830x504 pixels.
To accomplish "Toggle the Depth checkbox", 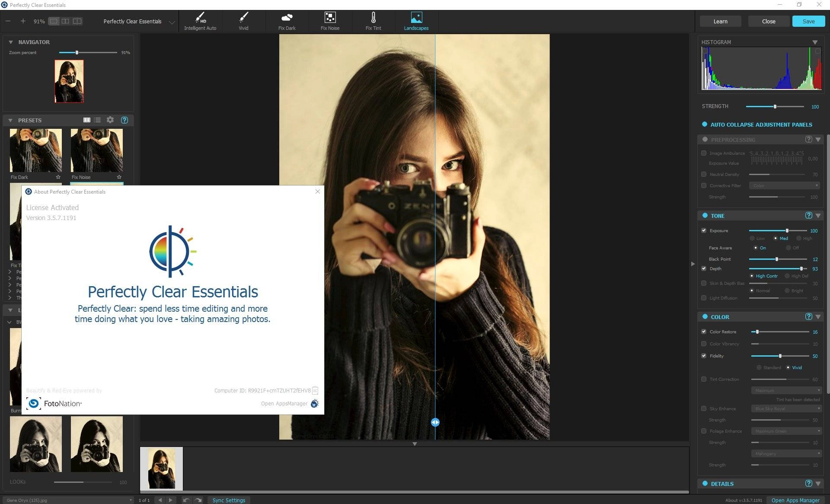I will click(x=704, y=268).
